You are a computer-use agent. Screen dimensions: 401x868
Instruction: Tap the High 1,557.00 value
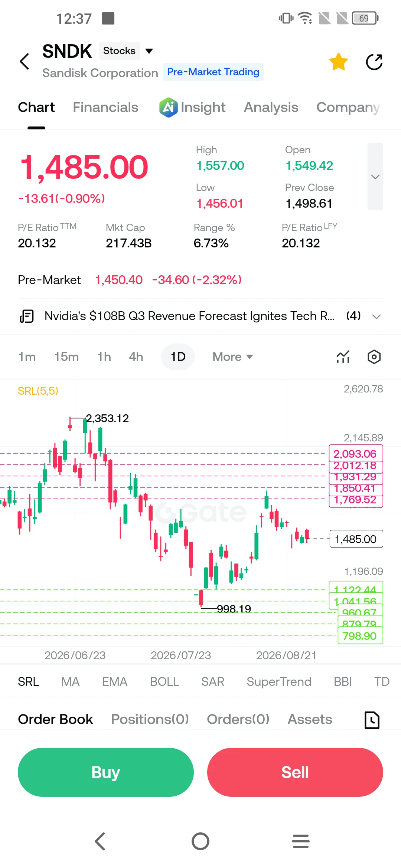pyautogui.click(x=220, y=166)
